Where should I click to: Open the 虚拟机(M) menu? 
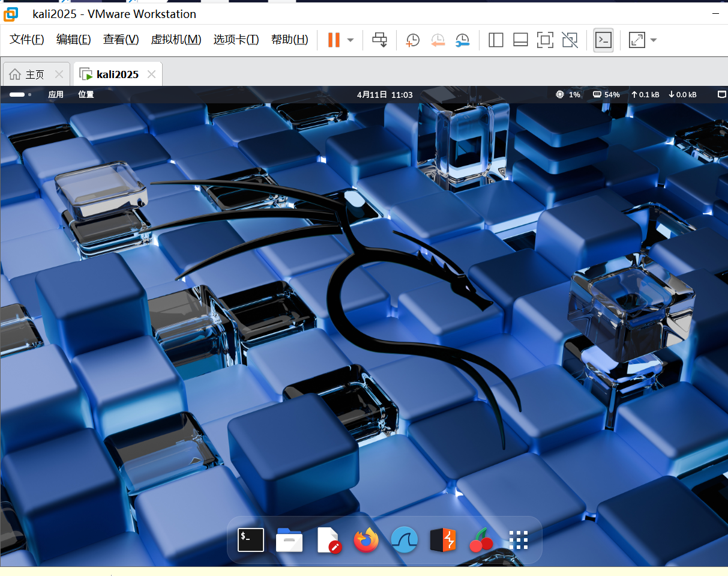pyautogui.click(x=176, y=40)
